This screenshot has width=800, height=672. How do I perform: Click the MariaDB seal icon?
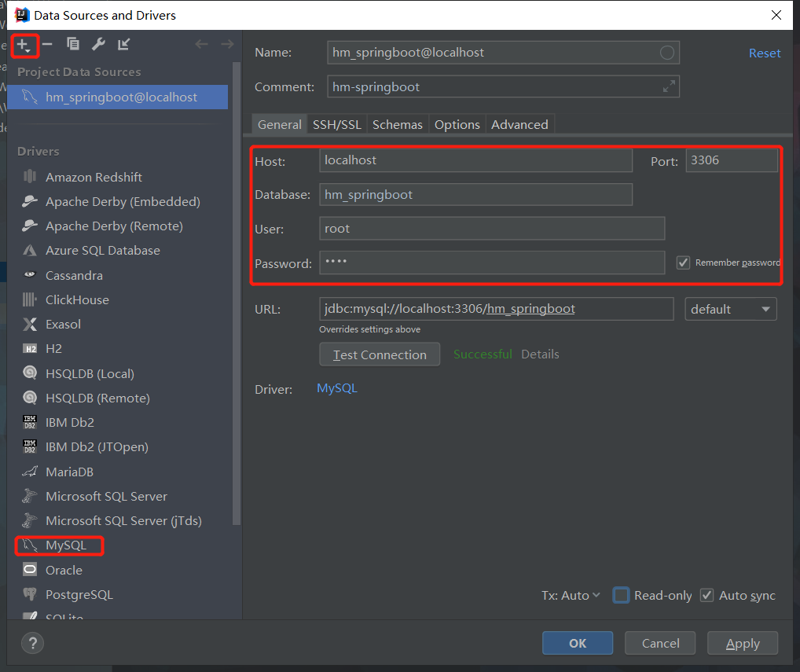pyautogui.click(x=30, y=471)
